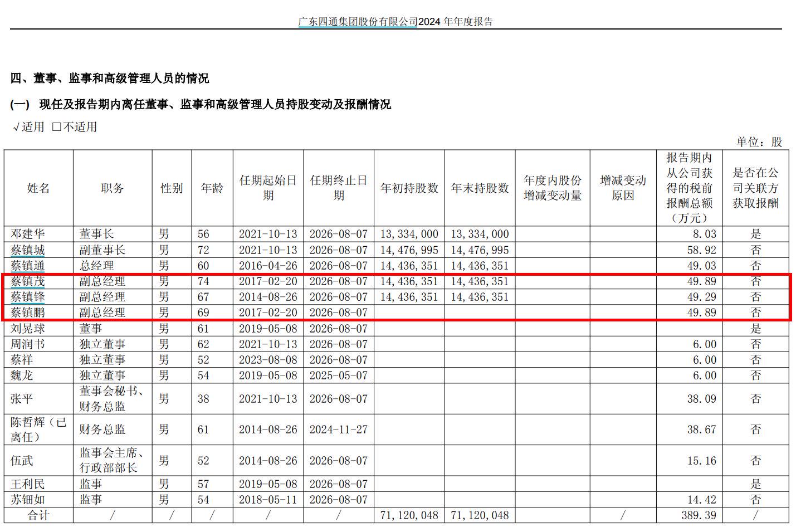Check the 不适用 checkbox
796x532 pixels.
coord(57,127)
